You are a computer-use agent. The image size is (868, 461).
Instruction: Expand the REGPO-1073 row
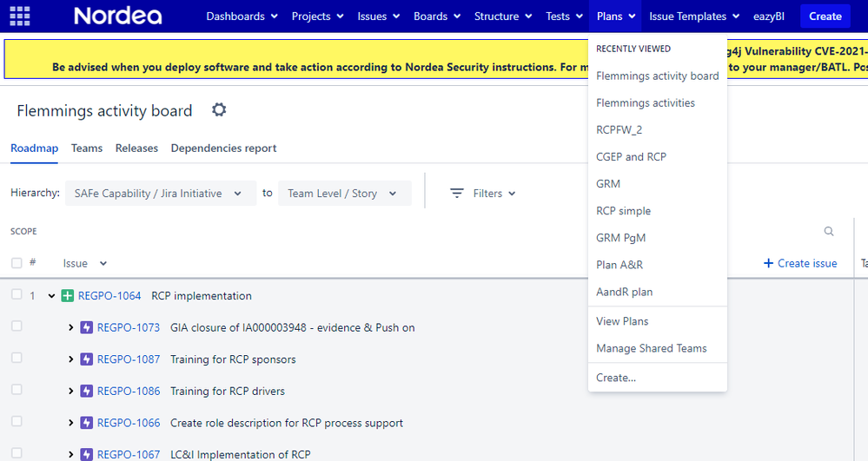tap(71, 327)
